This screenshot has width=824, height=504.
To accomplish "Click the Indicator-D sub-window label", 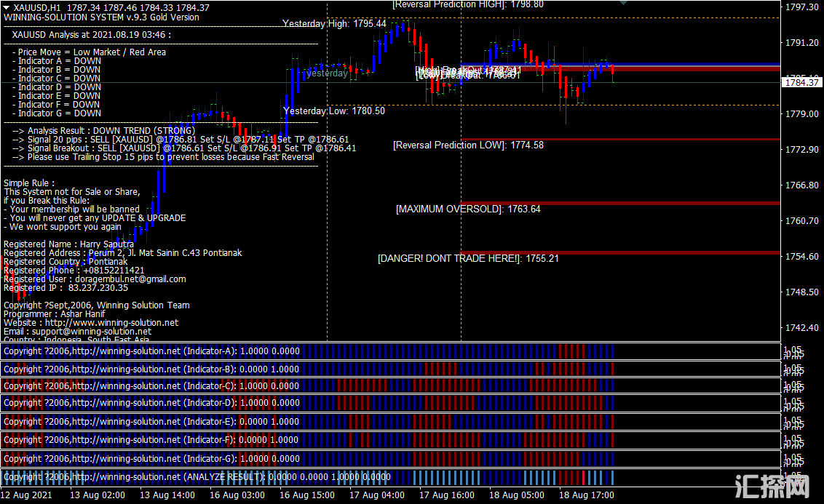I will click(x=151, y=403).
